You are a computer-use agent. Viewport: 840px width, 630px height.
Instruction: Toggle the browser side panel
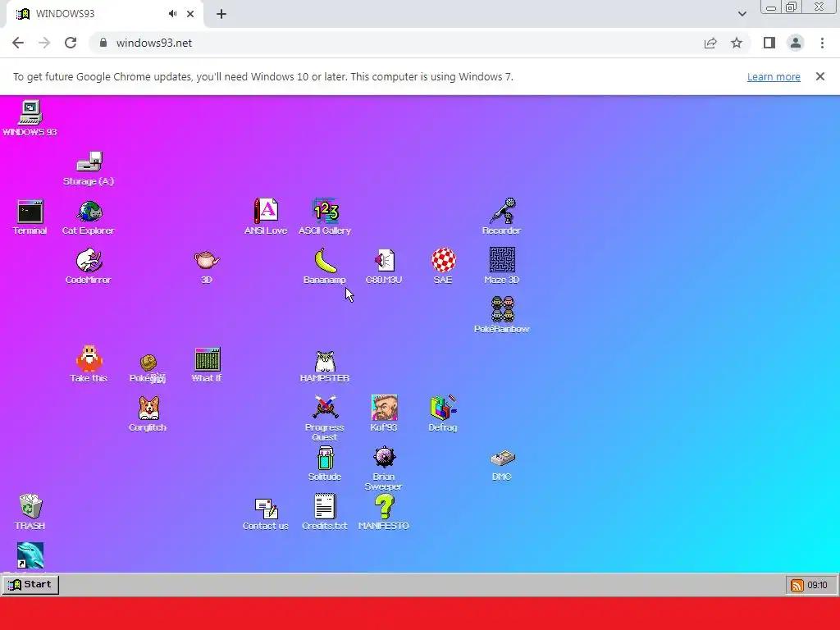coord(769,43)
